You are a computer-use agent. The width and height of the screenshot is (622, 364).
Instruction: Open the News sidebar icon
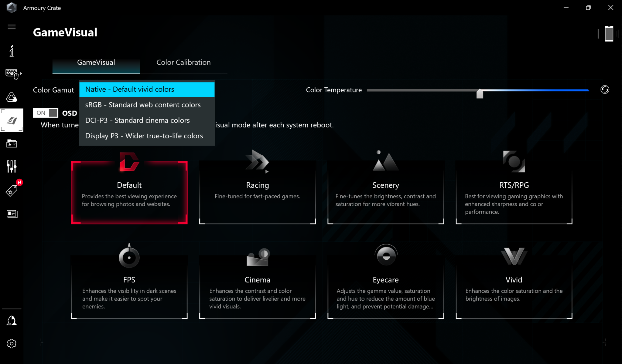pyautogui.click(x=12, y=214)
